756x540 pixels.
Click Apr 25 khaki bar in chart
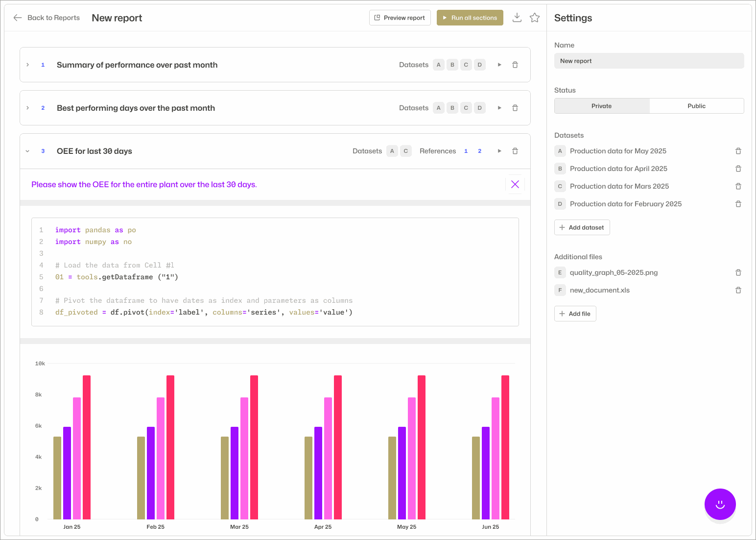[308, 478]
